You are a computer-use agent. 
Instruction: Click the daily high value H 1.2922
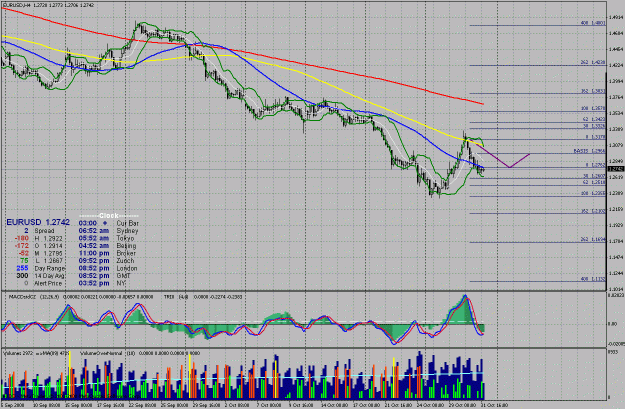48,238
